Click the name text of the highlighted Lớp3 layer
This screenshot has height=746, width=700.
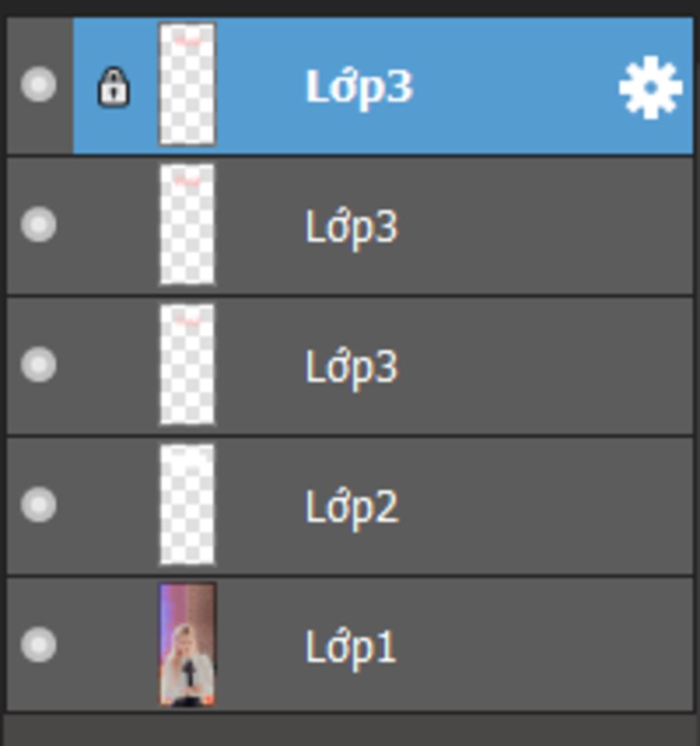tap(359, 88)
